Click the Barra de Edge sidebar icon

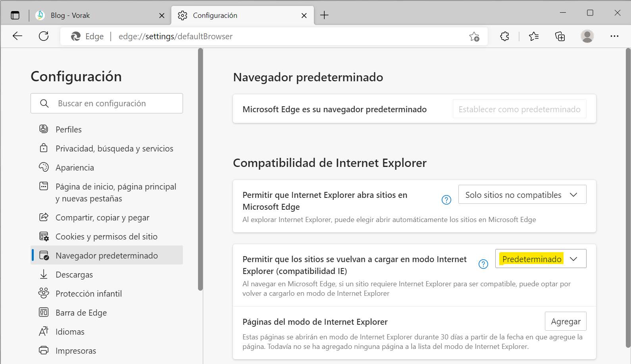(x=44, y=312)
